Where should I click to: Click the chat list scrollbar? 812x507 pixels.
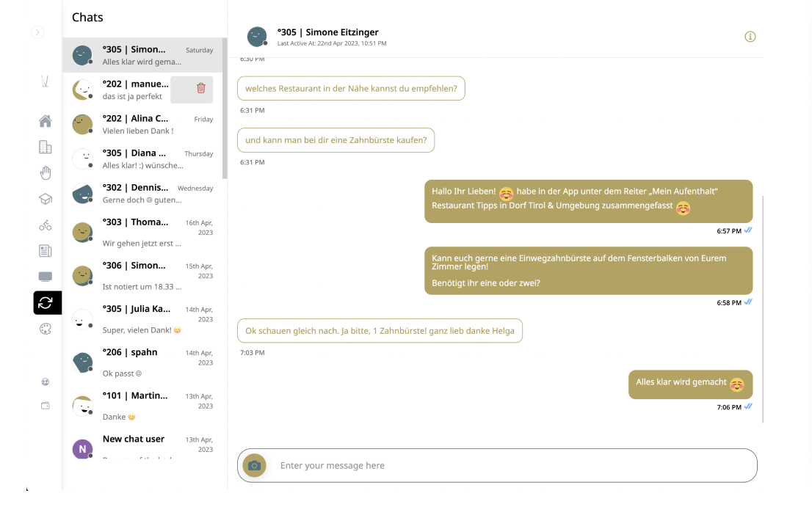click(x=225, y=110)
